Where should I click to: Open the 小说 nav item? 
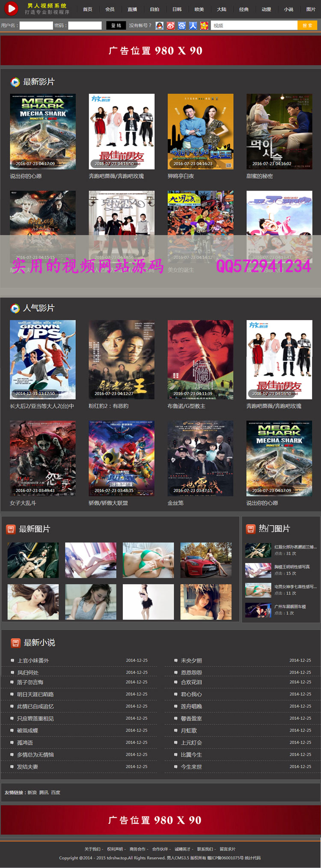tap(288, 9)
